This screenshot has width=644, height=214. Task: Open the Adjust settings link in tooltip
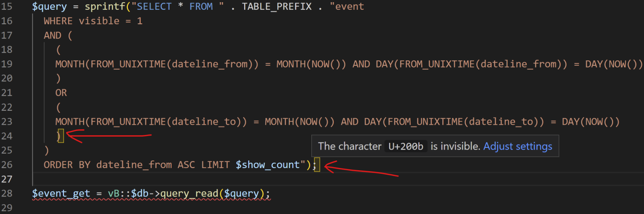pos(518,146)
